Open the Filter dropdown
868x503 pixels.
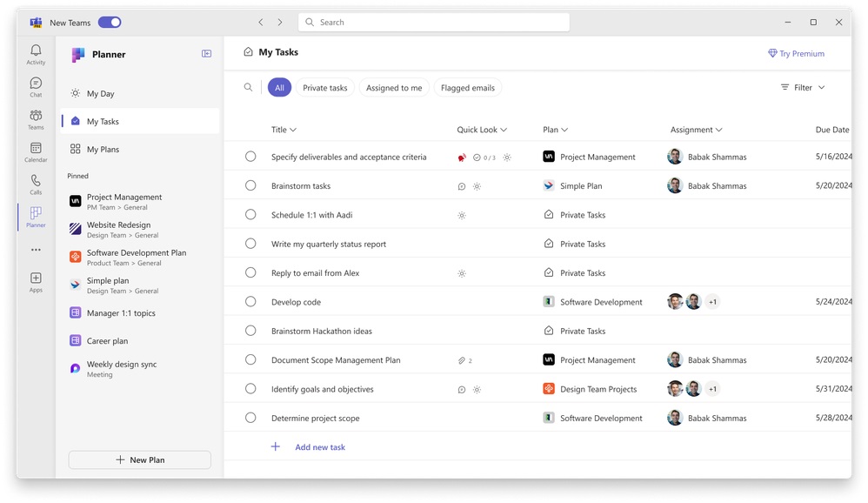tap(802, 87)
